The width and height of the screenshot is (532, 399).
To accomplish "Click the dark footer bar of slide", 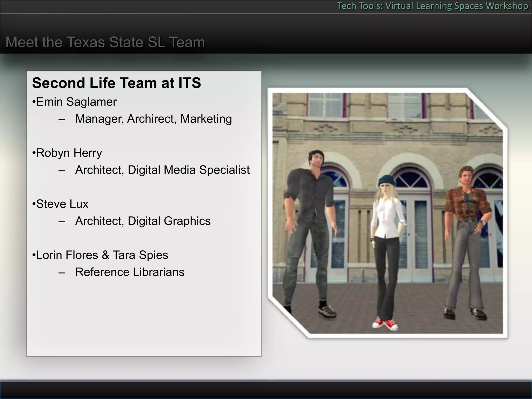I will click(x=266, y=390).
